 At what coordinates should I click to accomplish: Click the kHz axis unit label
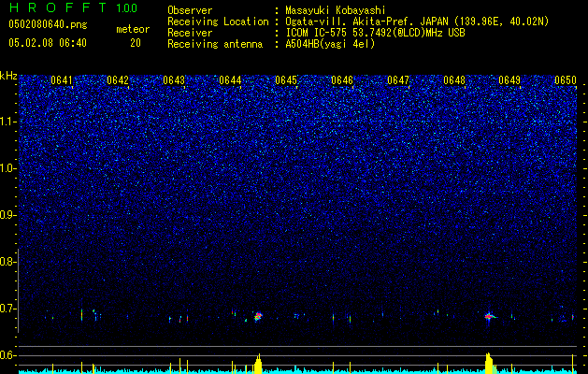tap(8, 76)
